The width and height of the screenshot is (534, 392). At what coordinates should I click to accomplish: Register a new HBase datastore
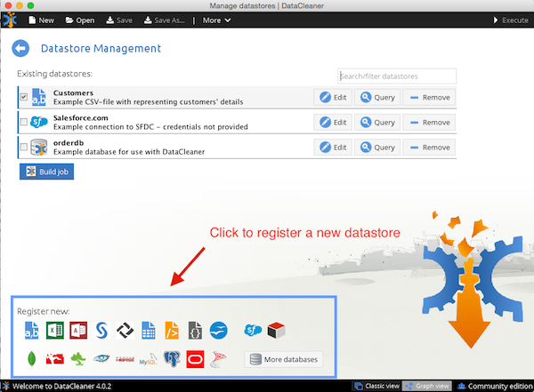pyautogui.click(x=125, y=359)
